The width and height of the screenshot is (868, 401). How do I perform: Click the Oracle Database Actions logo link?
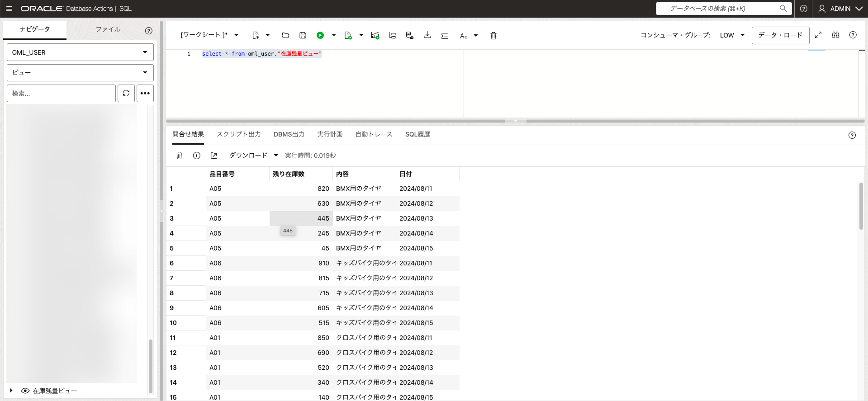coord(76,9)
